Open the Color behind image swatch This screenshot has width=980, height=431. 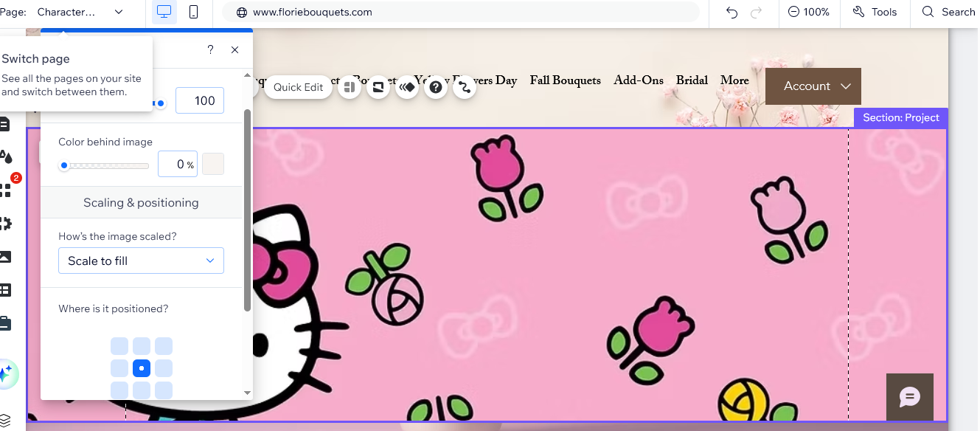(213, 164)
